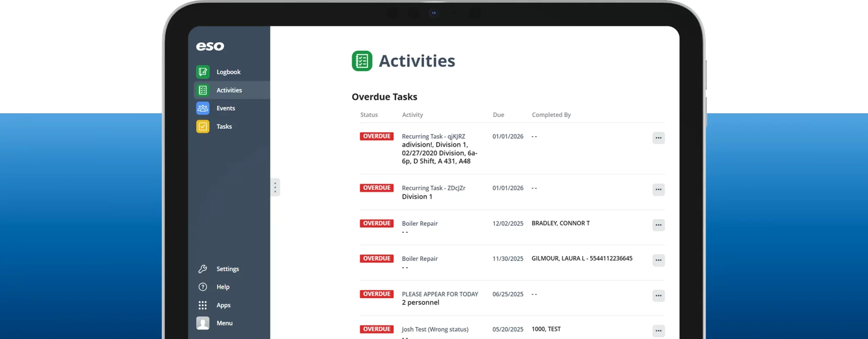The width and height of the screenshot is (868, 339).
Task: Click the Status column header
Action: [369, 115]
